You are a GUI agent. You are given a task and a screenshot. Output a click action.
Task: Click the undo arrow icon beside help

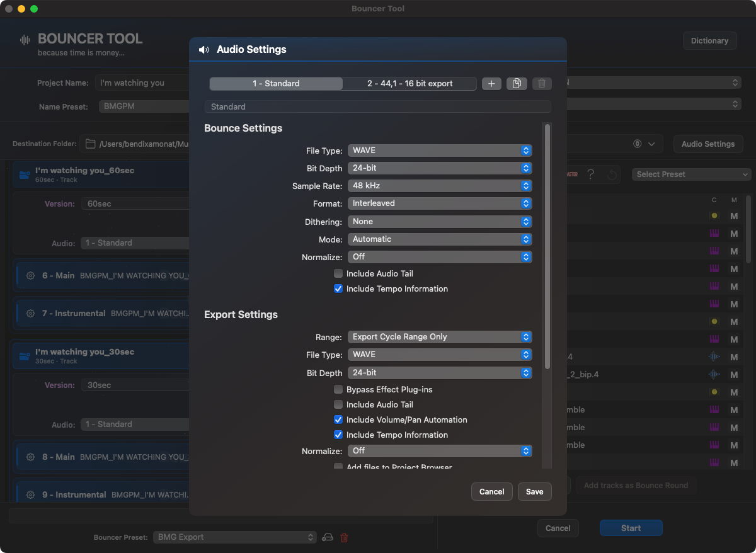point(612,174)
